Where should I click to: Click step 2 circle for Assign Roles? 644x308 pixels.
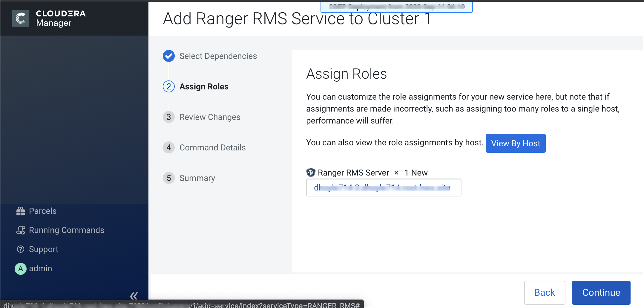(x=169, y=86)
